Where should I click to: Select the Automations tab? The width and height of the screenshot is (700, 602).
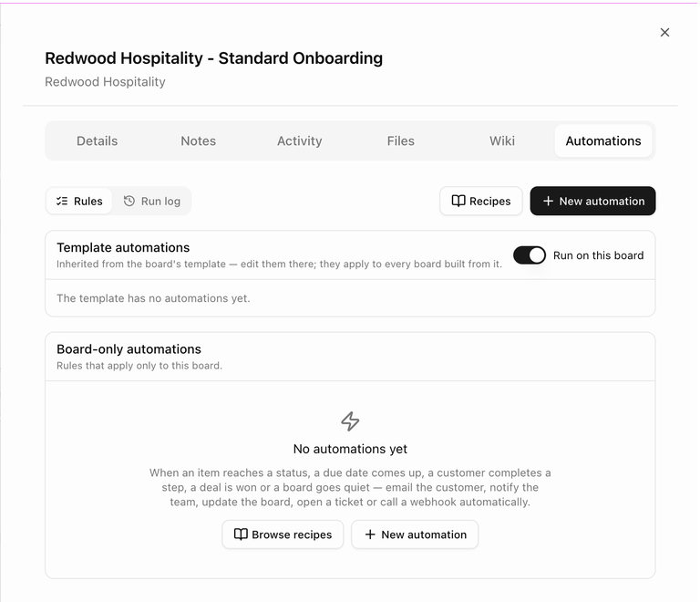pos(603,140)
